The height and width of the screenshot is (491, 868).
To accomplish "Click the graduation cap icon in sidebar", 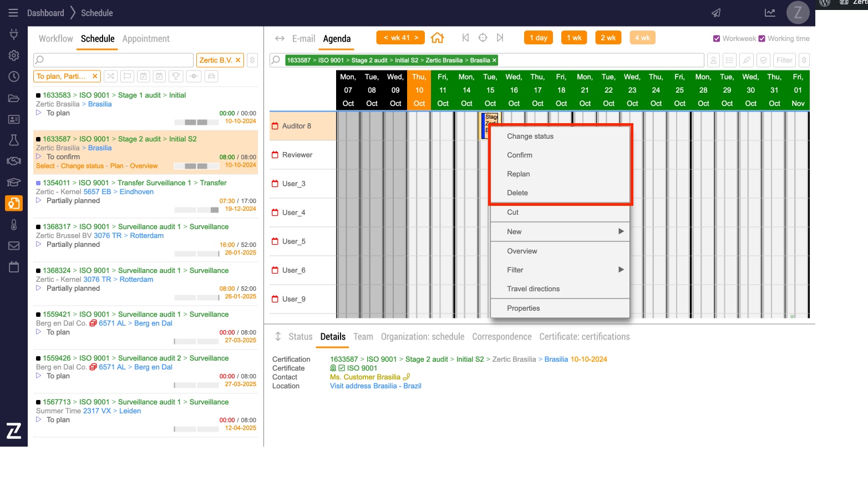I will coord(14,183).
